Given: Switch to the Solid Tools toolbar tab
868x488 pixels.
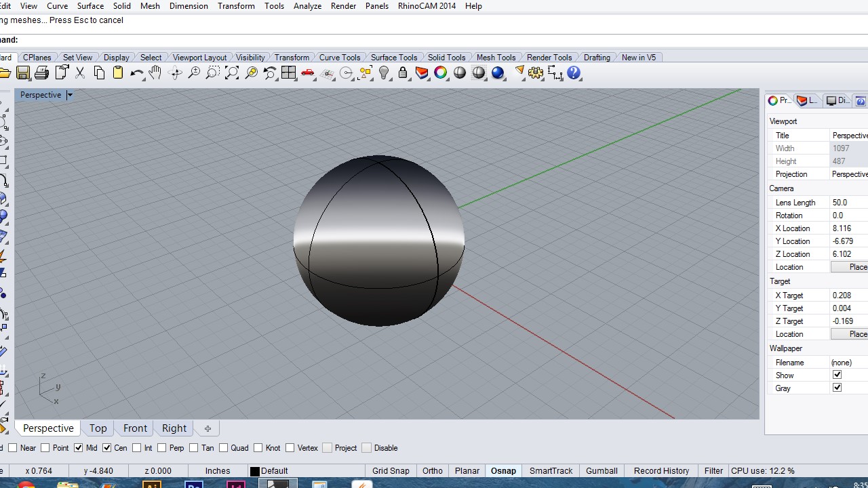Looking at the screenshot, I should coord(446,58).
